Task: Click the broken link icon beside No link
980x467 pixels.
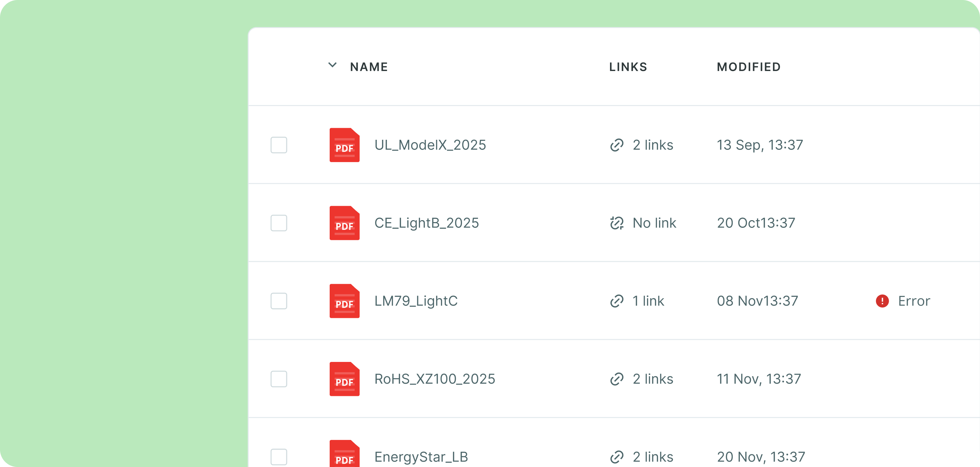Action: coord(617,223)
